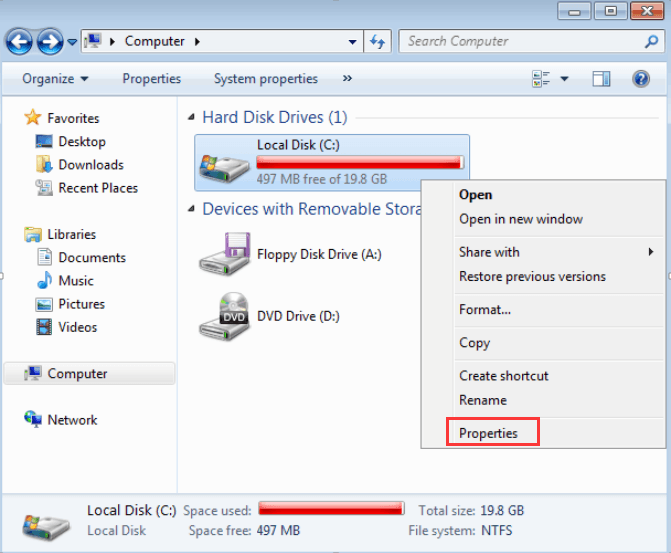Open the Videos library
This screenshot has height=553, width=671.
point(77,327)
